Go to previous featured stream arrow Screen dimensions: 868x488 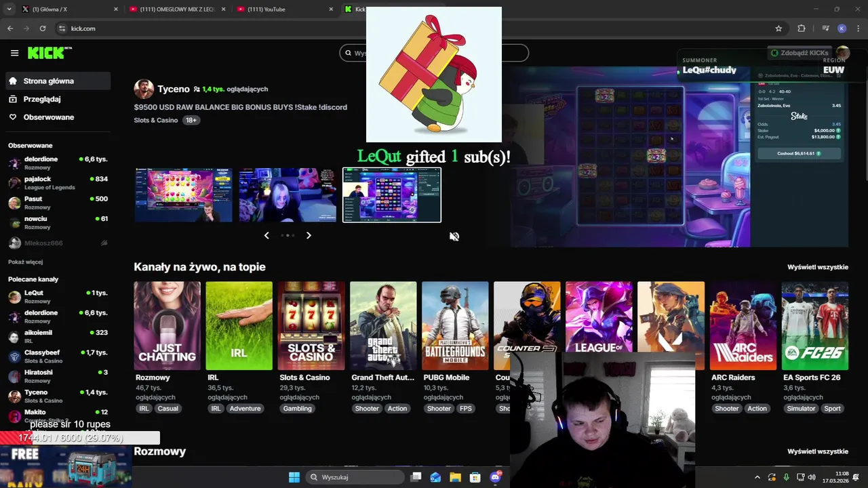[x=267, y=235]
